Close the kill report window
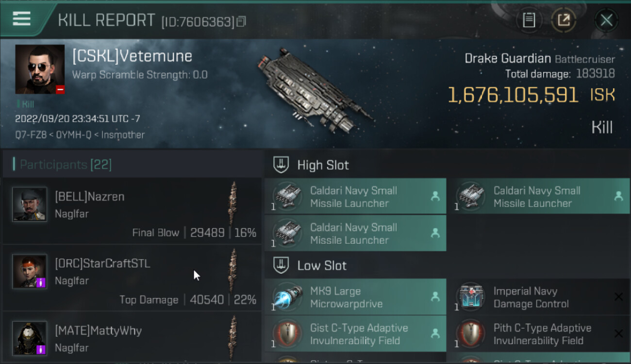The width and height of the screenshot is (631, 364). click(606, 20)
